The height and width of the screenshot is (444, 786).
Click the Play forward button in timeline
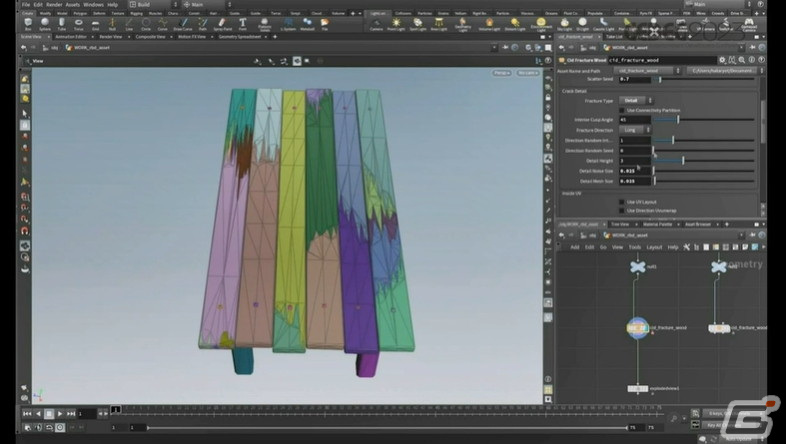coord(60,413)
